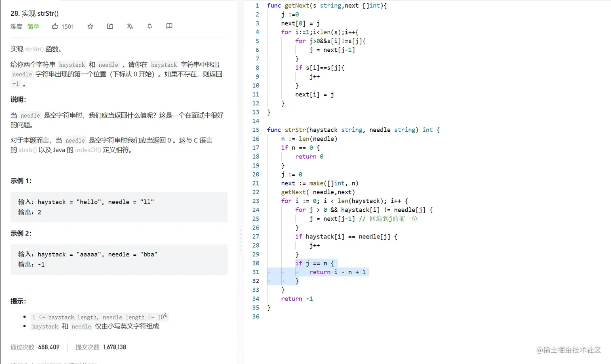611x364 pixels.
Task: Click the thumbs-up like icon beside 1501
Action: [x=55, y=26]
